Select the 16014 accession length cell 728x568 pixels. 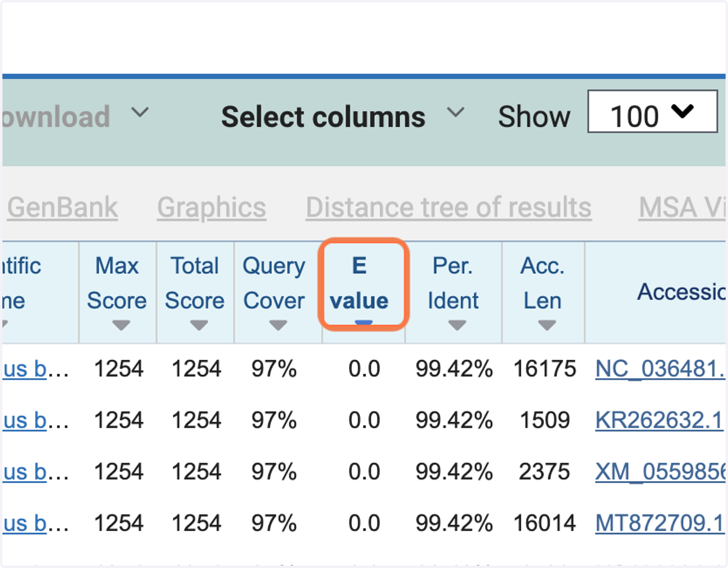(545, 523)
